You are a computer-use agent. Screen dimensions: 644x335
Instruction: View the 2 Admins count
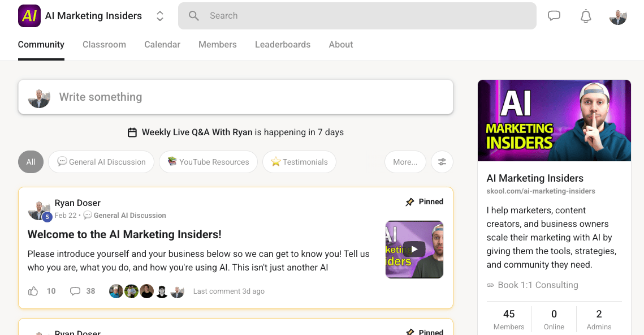coord(599,320)
